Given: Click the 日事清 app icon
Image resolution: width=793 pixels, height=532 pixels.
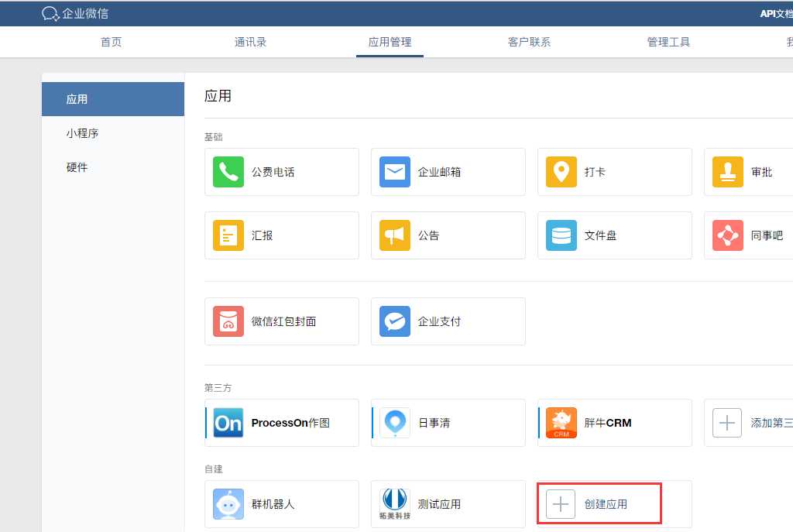Looking at the screenshot, I should tap(395, 423).
